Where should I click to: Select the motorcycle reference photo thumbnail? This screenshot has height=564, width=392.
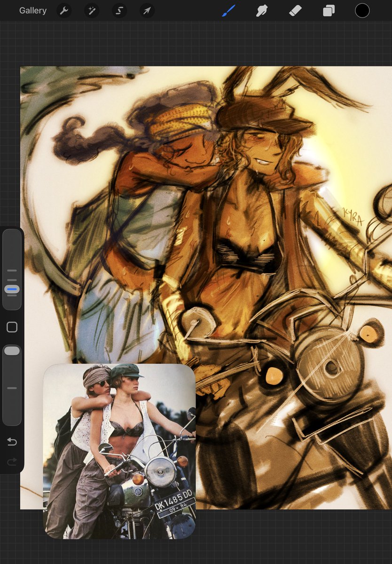(119, 451)
